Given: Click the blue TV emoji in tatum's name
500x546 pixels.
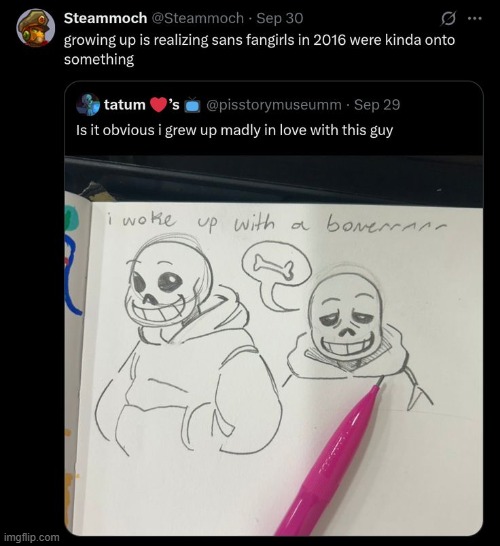Looking at the screenshot, I should [x=192, y=105].
